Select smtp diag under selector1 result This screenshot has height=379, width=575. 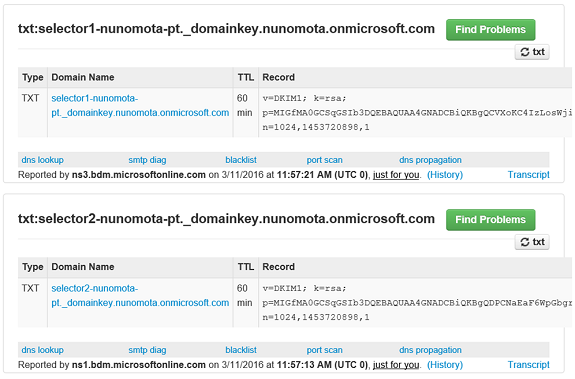147,160
